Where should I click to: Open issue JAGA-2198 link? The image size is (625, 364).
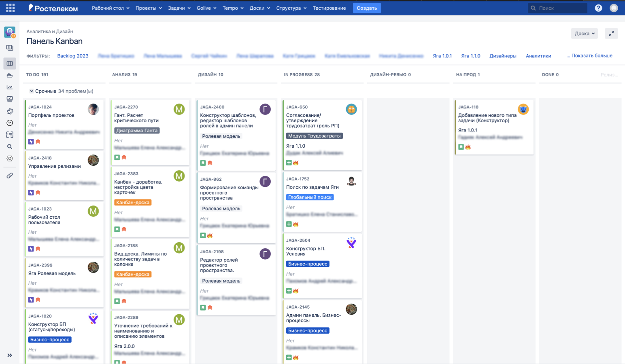coord(212,252)
